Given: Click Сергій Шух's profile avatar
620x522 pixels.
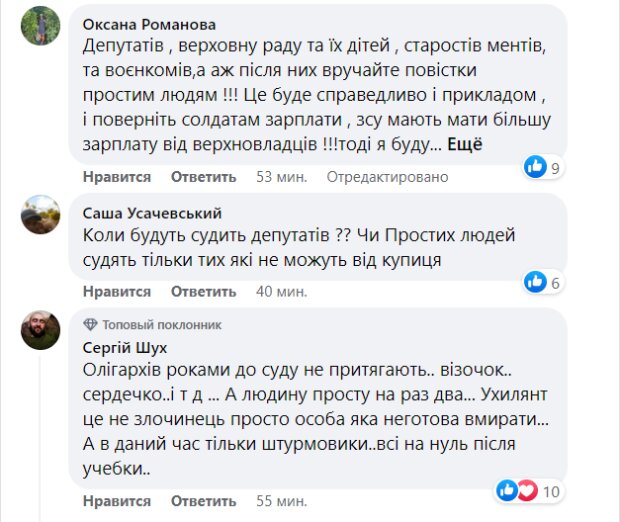Looking at the screenshot, I should coord(38,331).
